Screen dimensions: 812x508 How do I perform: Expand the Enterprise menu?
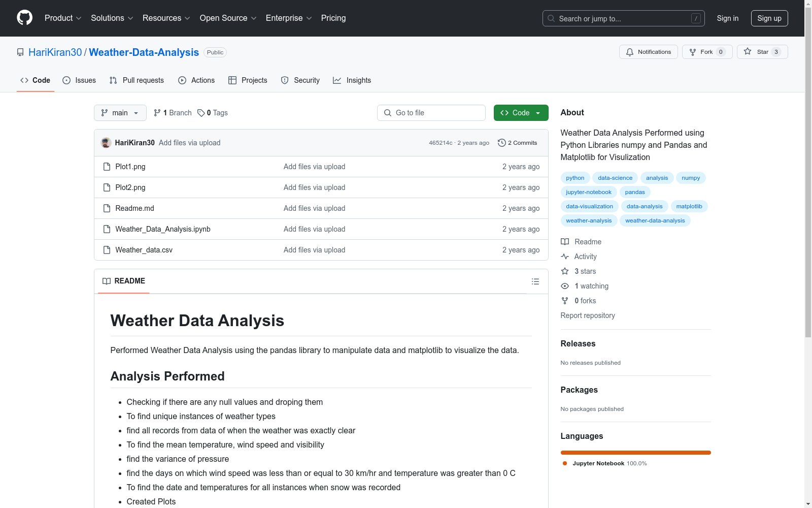[x=289, y=18]
